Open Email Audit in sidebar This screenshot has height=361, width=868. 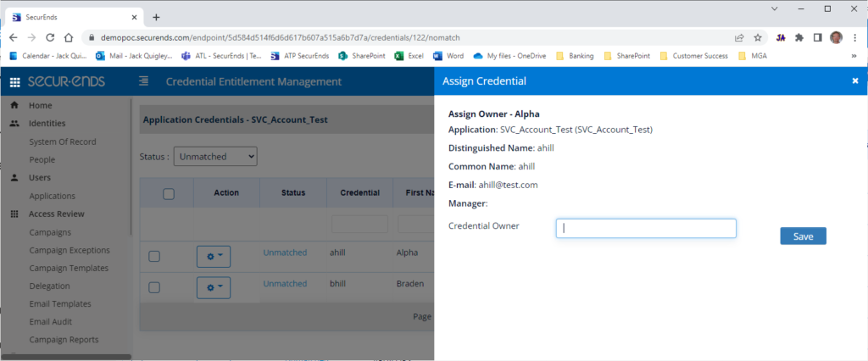[x=50, y=322]
